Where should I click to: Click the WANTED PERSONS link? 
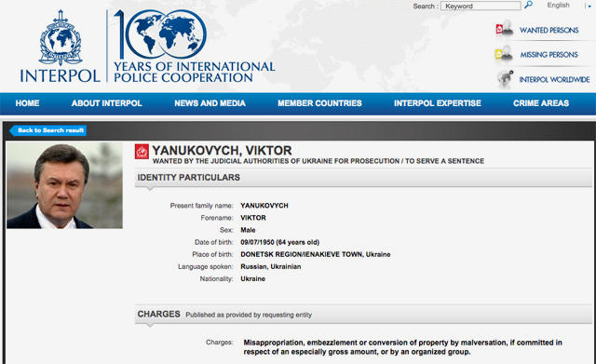[549, 30]
